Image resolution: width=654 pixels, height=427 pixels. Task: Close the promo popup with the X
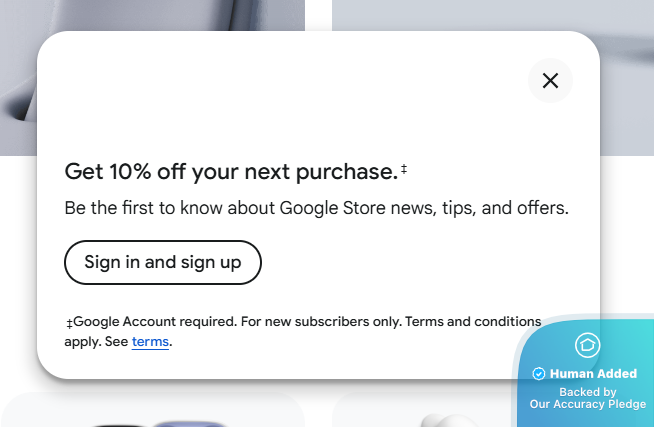click(x=550, y=81)
